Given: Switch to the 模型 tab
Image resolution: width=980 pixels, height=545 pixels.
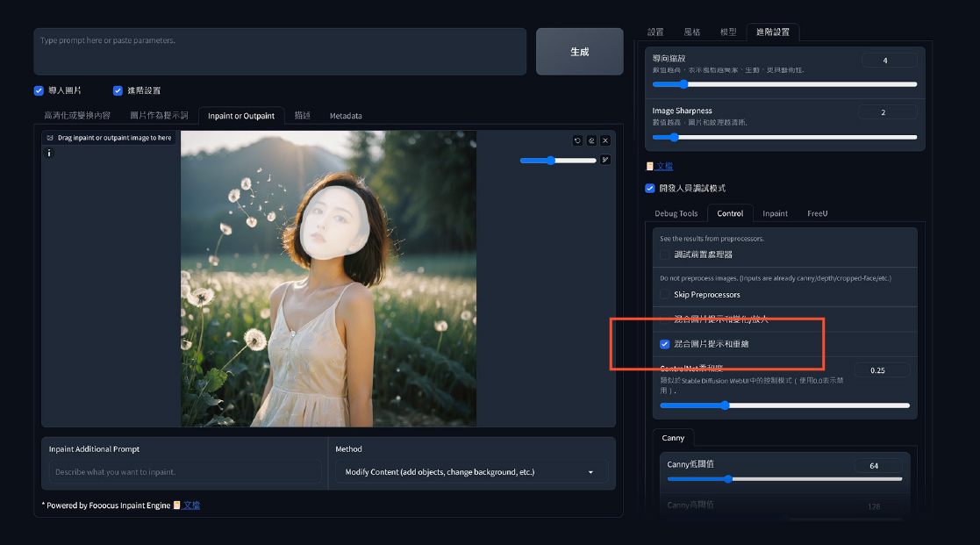Looking at the screenshot, I should (x=728, y=32).
